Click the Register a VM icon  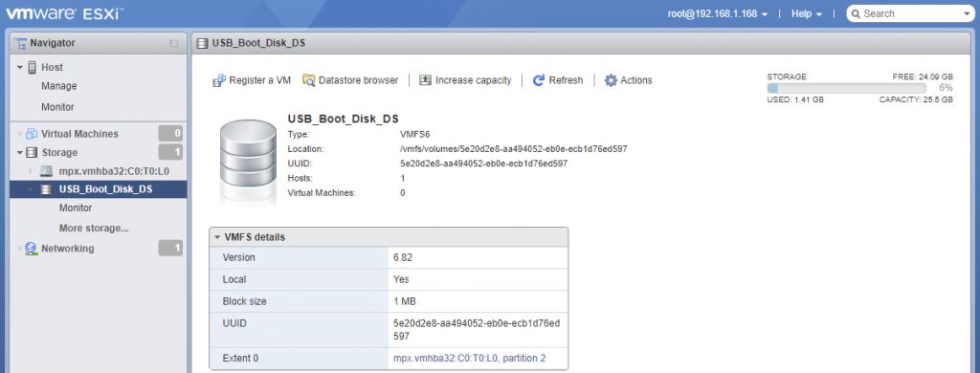219,80
